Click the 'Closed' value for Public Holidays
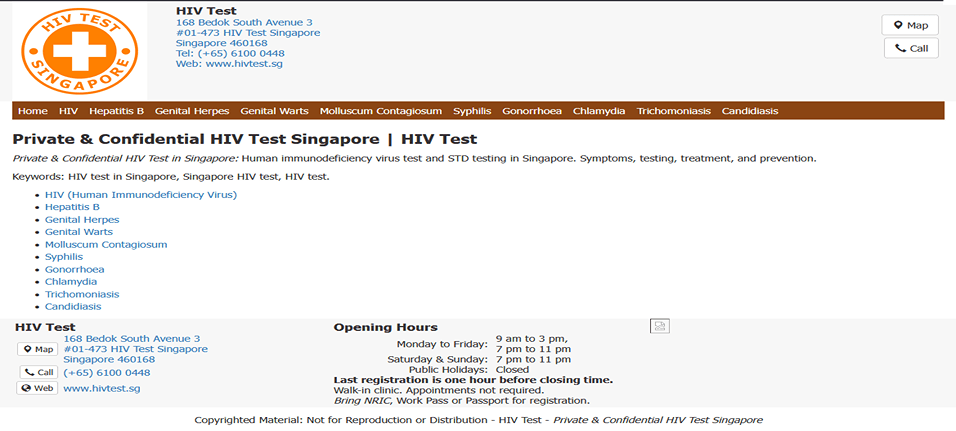956x431 pixels. click(512, 369)
